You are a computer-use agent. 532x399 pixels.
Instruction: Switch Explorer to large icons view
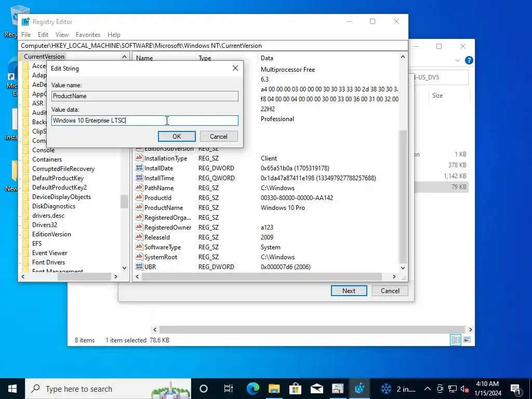tap(467, 340)
